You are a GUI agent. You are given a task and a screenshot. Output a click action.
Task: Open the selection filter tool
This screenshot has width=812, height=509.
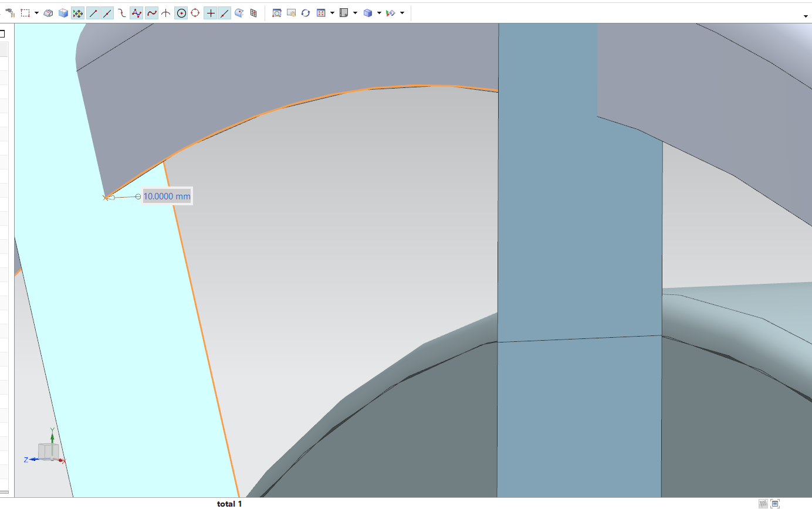[x=10, y=12]
